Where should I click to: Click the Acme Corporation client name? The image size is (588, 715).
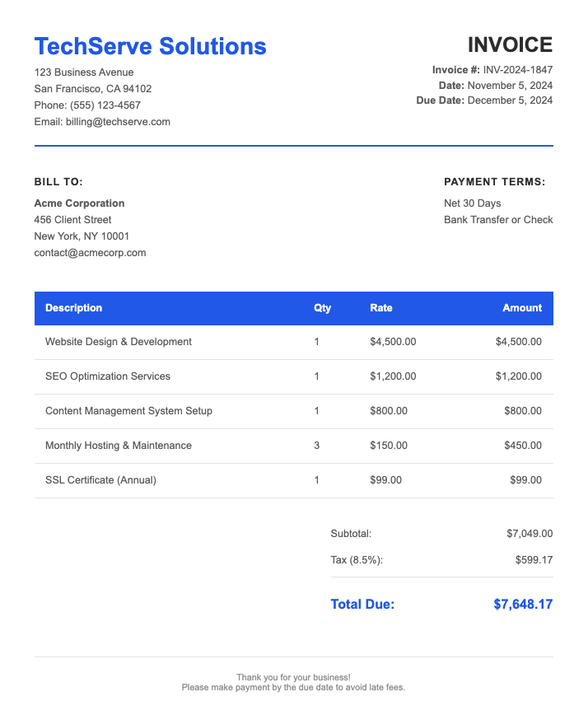(79, 203)
